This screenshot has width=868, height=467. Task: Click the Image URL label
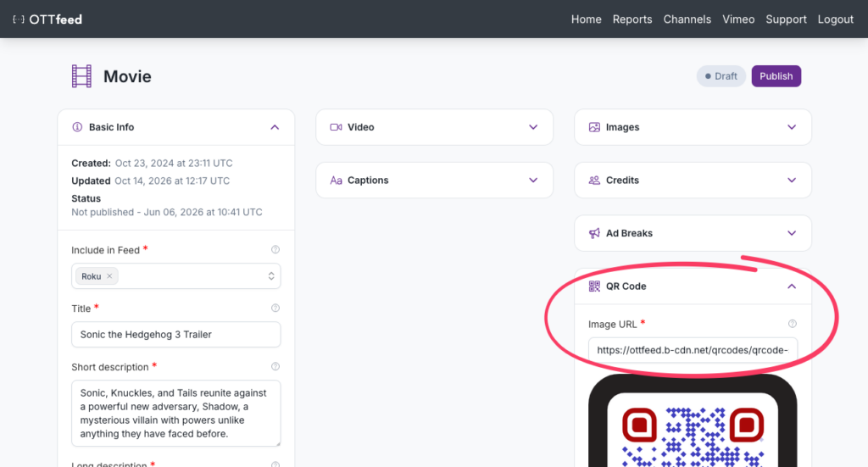612,325
